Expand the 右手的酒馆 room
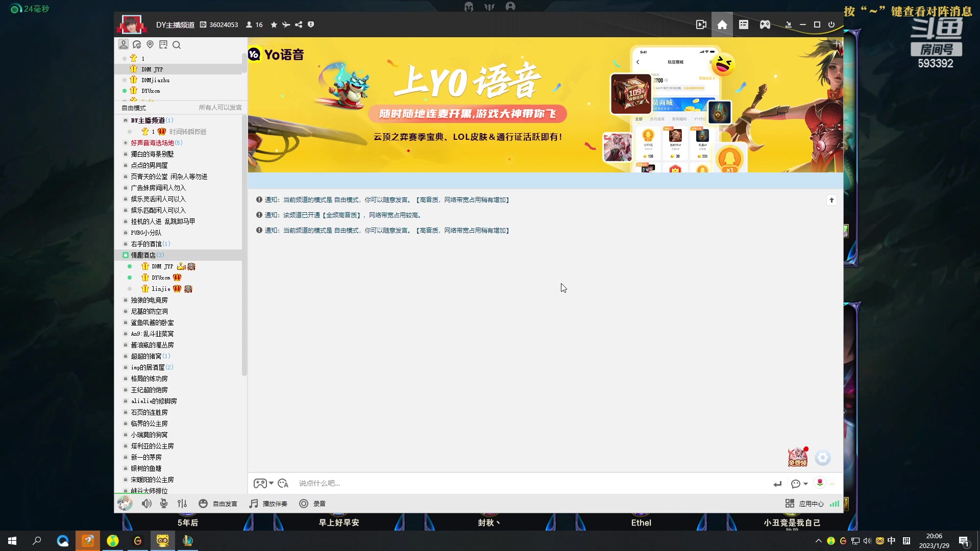 (x=126, y=244)
